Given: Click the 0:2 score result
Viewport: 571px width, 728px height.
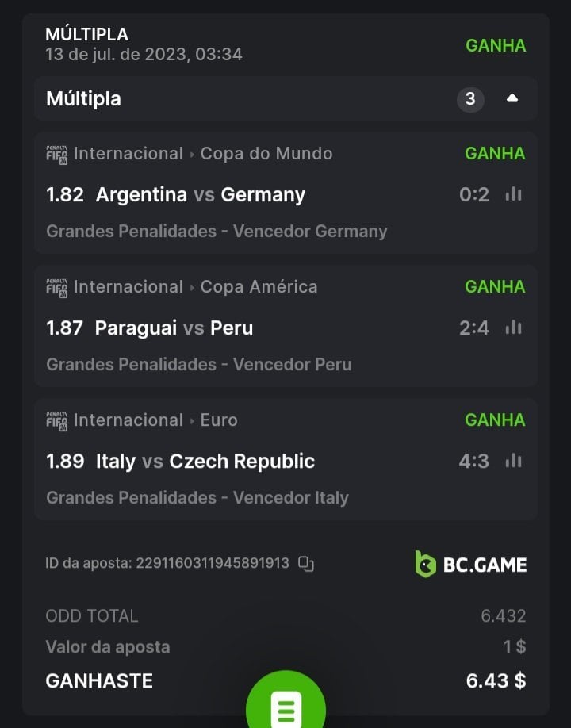Looking at the screenshot, I should coord(474,195).
